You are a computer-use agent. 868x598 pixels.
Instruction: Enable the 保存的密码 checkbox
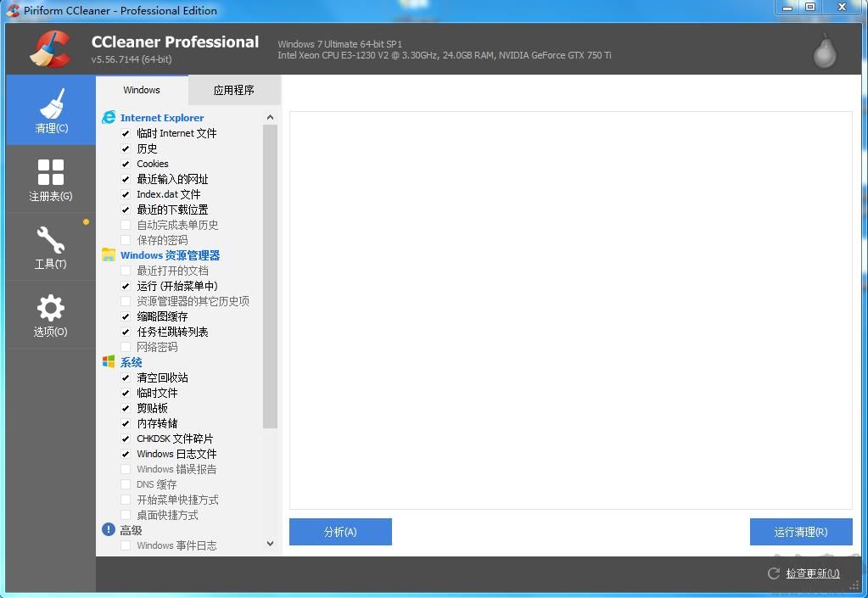click(x=125, y=240)
